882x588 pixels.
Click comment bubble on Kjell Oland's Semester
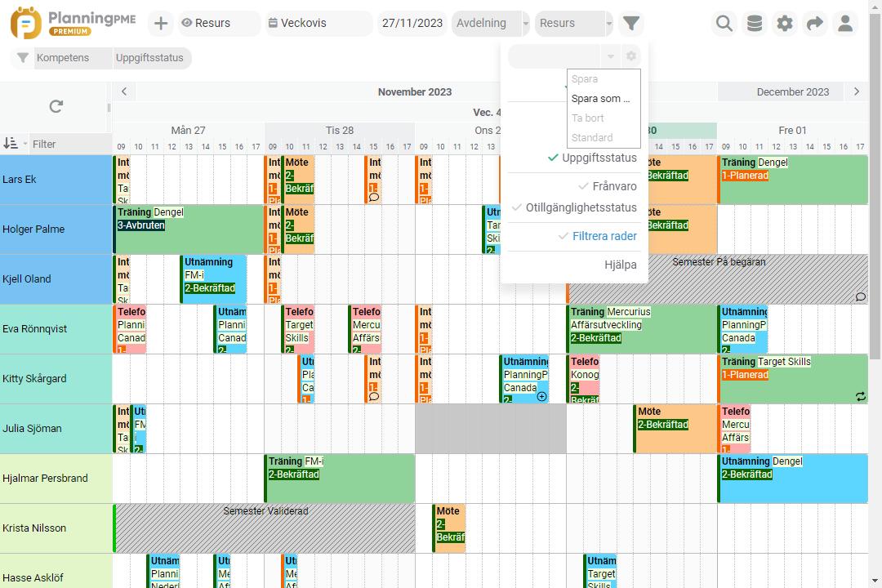point(861,296)
